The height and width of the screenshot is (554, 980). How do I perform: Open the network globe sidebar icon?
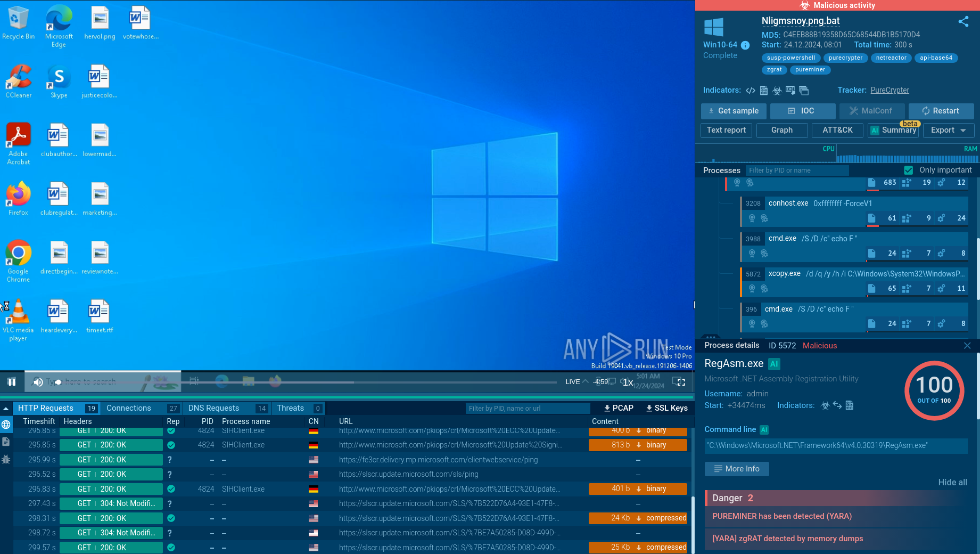click(x=6, y=425)
